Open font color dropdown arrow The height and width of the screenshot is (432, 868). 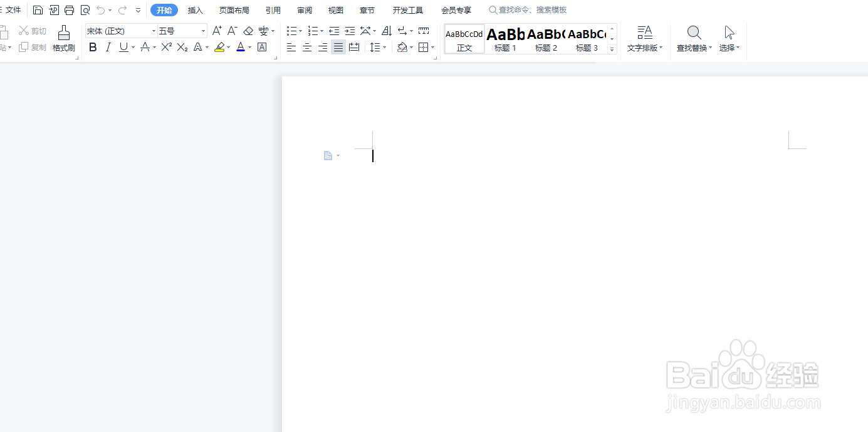pyautogui.click(x=249, y=48)
